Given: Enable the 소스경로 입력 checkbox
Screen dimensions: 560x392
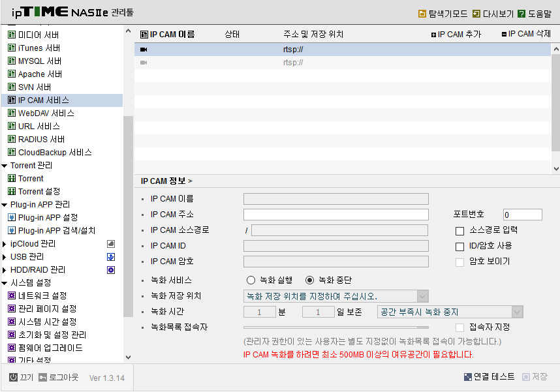Looking at the screenshot, I should coord(459,231).
